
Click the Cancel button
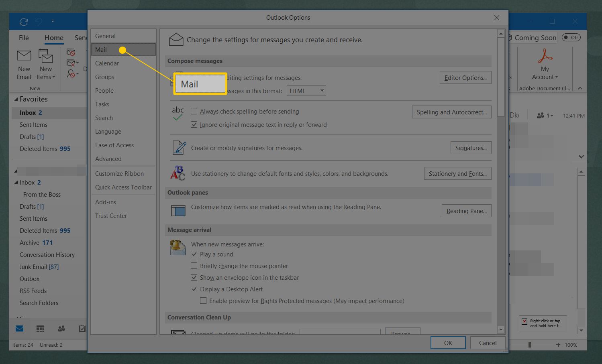pos(488,343)
